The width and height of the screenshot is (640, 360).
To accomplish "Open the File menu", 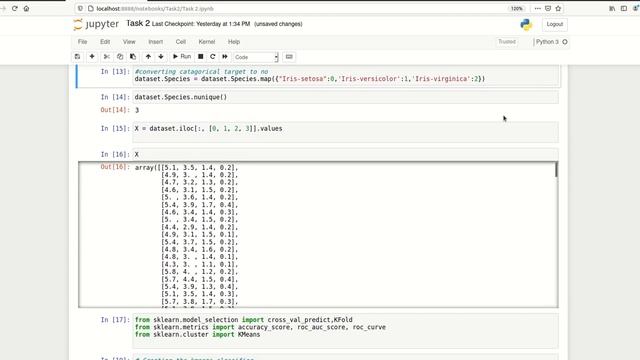I will click(82, 42).
